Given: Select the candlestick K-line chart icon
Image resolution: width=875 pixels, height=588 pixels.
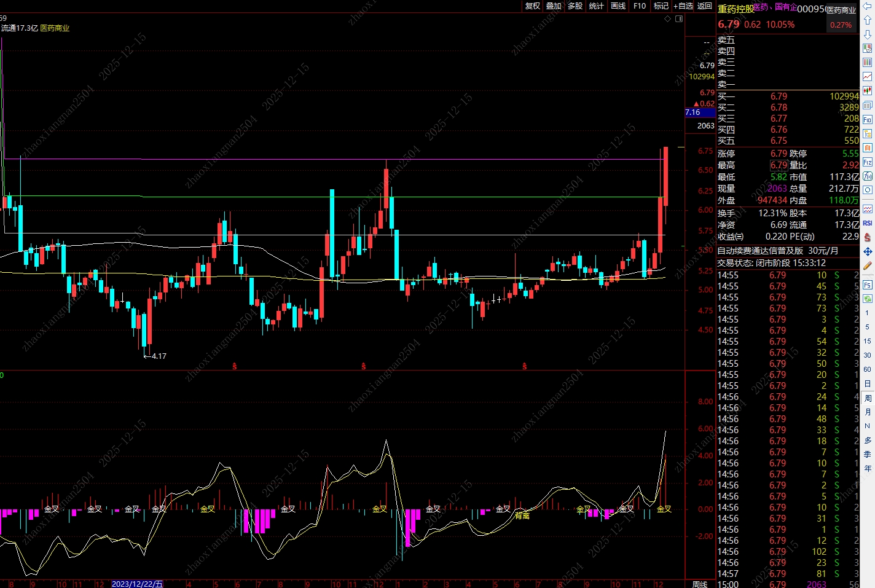Looking at the screenshot, I should (867, 91).
